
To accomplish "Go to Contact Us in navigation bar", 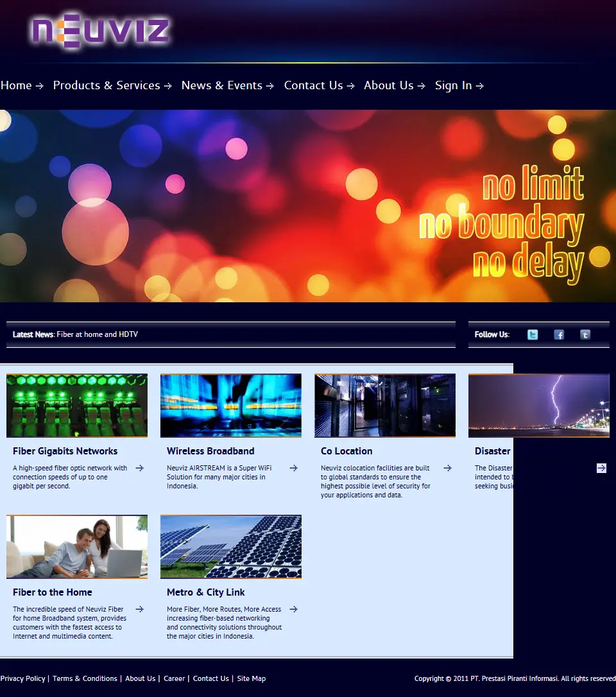I will tap(319, 85).
